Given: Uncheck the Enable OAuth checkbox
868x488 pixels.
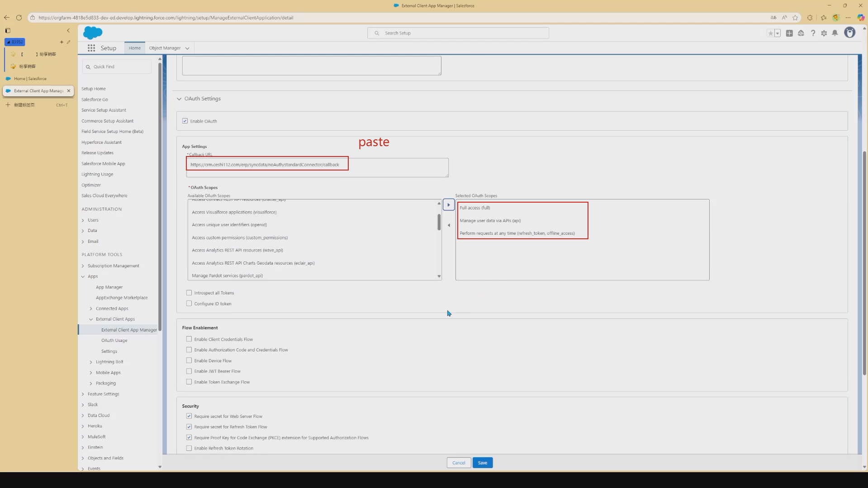Looking at the screenshot, I should [185, 121].
